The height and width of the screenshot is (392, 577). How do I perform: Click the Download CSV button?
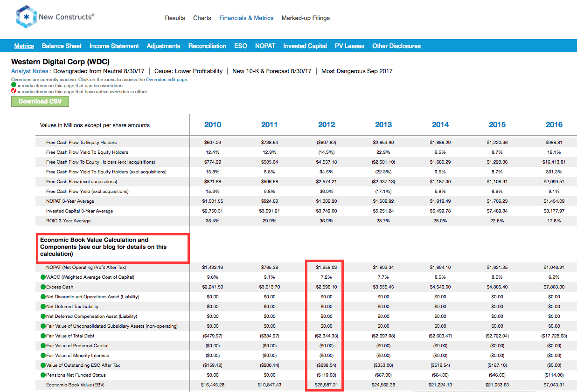(x=40, y=101)
